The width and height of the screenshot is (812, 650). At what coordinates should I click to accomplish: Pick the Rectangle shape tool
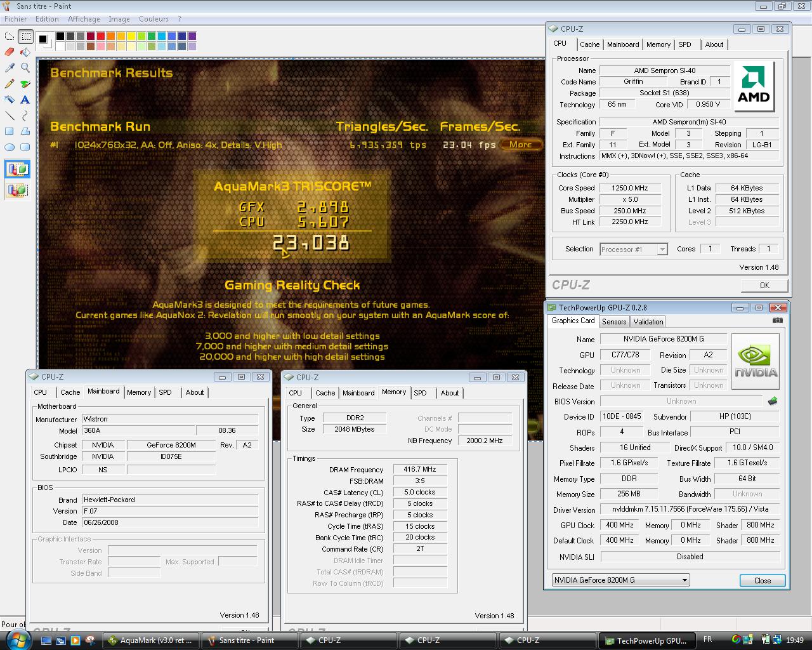click(10, 131)
